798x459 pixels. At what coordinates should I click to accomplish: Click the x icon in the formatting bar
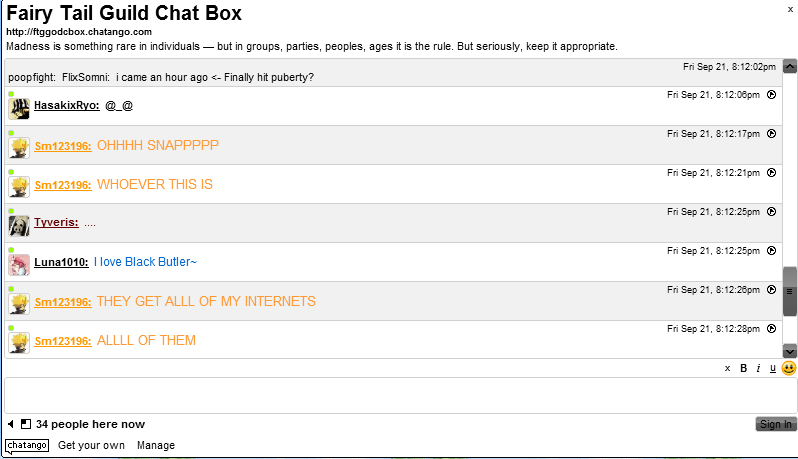coord(727,369)
